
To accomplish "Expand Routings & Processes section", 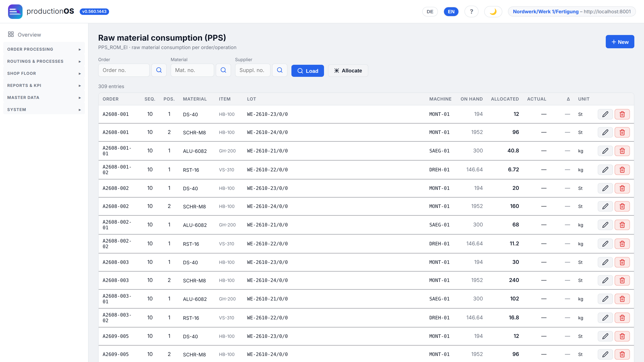I will coord(44,61).
